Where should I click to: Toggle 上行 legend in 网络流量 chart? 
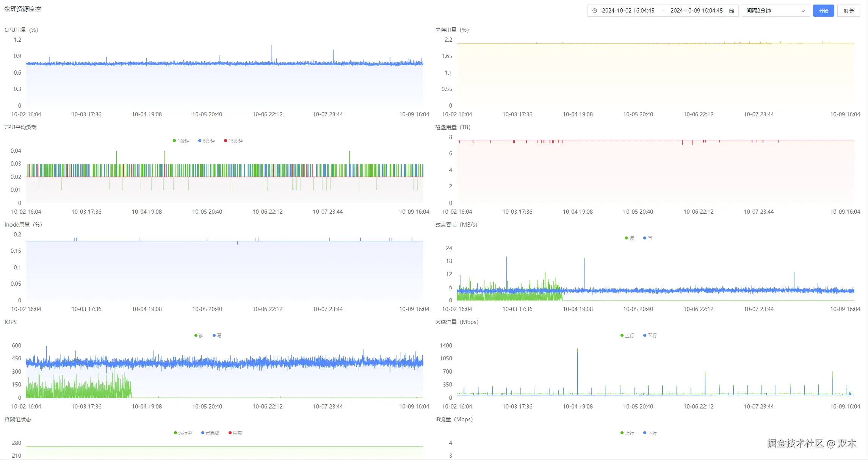pos(627,336)
